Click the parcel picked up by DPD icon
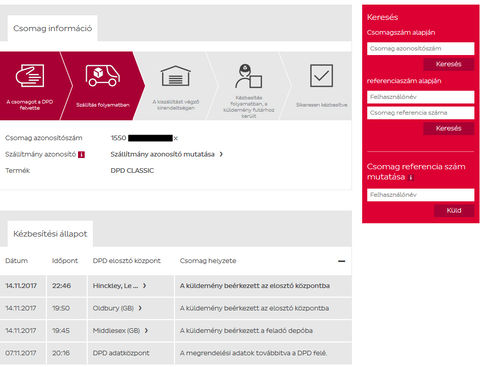This screenshot has width=480, height=367. point(30,76)
